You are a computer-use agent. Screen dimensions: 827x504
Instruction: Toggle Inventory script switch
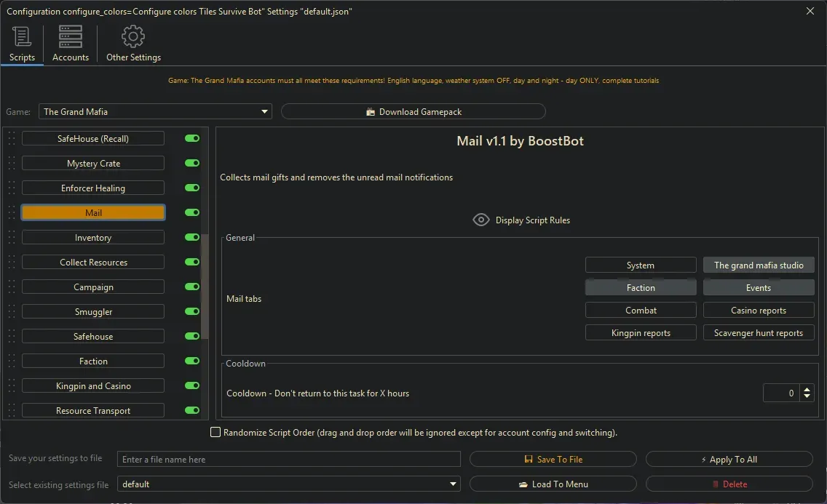tap(192, 238)
